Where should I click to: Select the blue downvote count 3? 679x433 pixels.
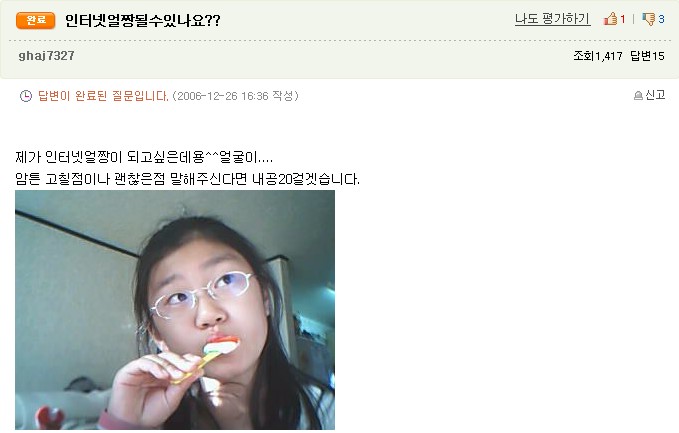[661, 19]
